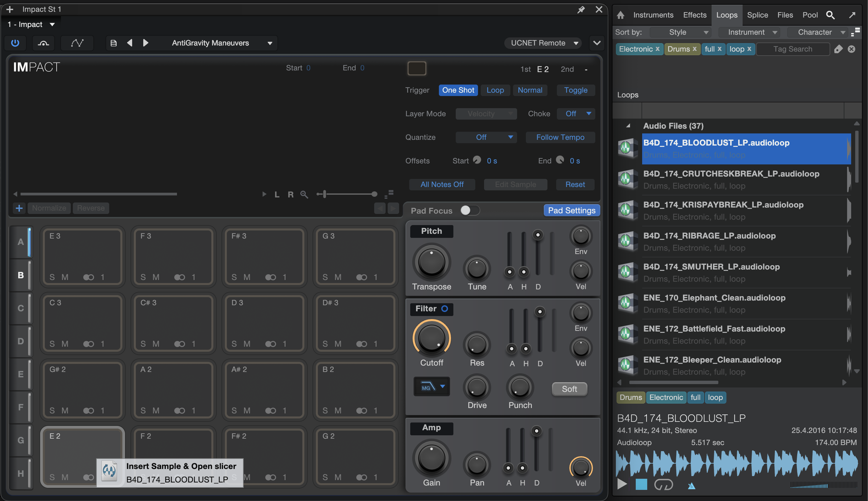The width and height of the screenshot is (868, 501).
Task: Pin the Impact instrument window
Action: 581,9
